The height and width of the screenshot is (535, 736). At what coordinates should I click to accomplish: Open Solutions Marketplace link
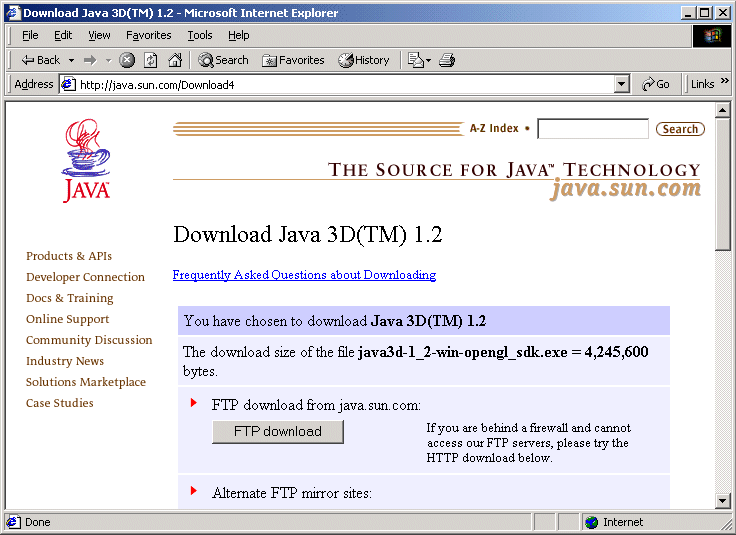86,382
